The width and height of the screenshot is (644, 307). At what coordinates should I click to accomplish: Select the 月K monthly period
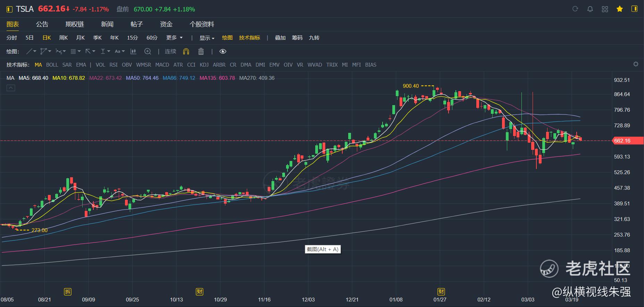coord(81,38)
